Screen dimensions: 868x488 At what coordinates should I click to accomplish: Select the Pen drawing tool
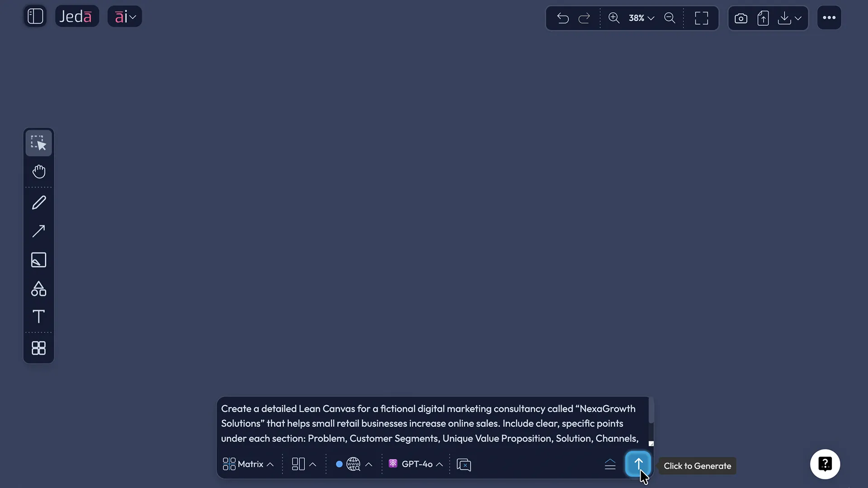point(39,202)
